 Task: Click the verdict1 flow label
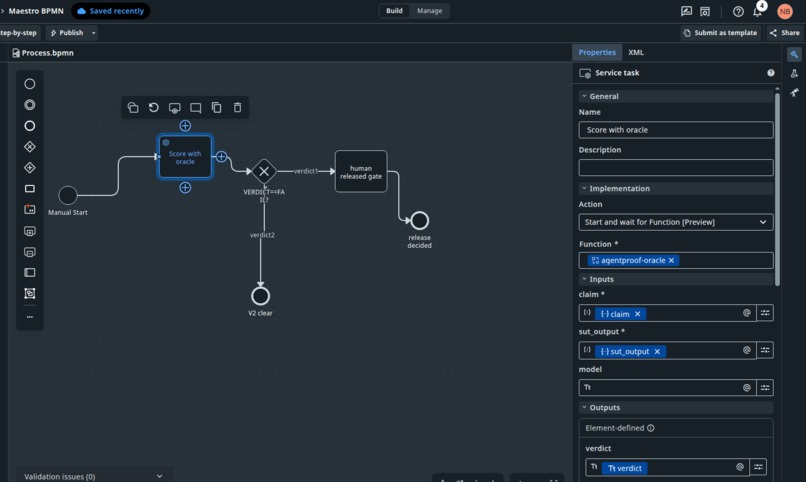coord(305,171)
